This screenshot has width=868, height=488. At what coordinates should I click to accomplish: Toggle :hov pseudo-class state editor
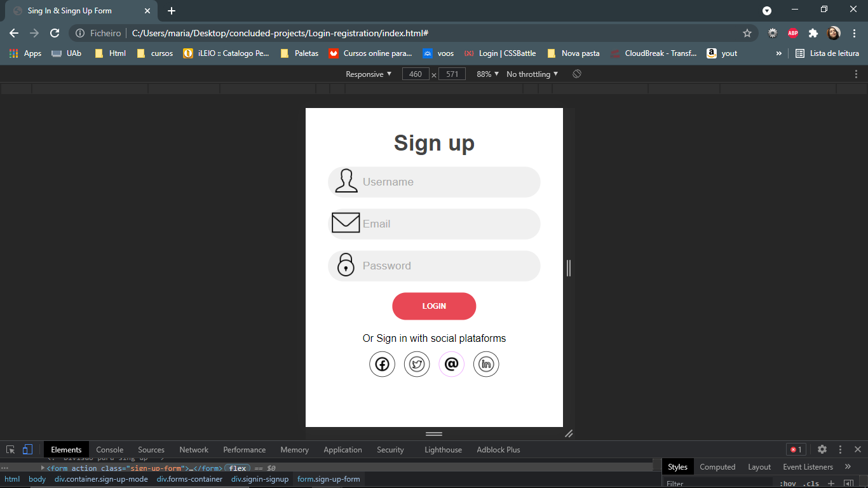(788, 483)
